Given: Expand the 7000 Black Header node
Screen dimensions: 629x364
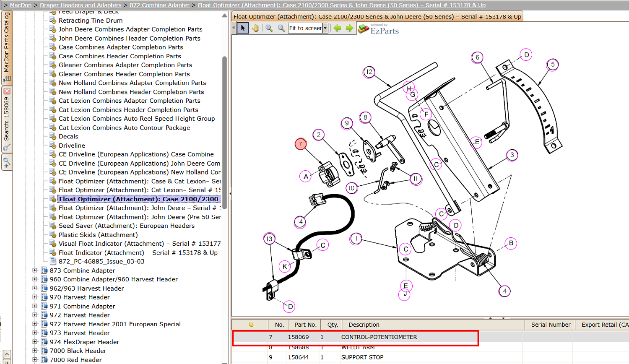Looking at the screenshot, I should point(35,351).
